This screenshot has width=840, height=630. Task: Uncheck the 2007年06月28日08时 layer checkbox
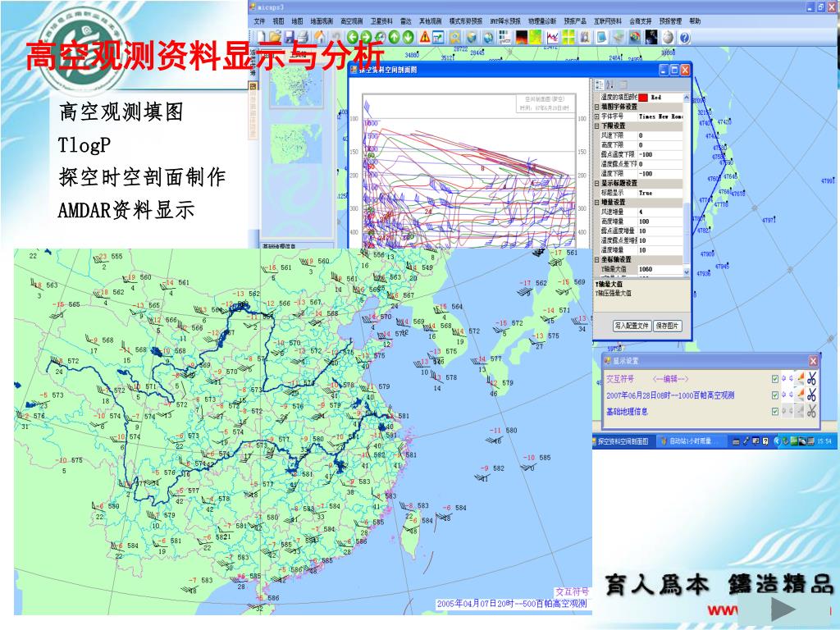[x=774, y=395]
